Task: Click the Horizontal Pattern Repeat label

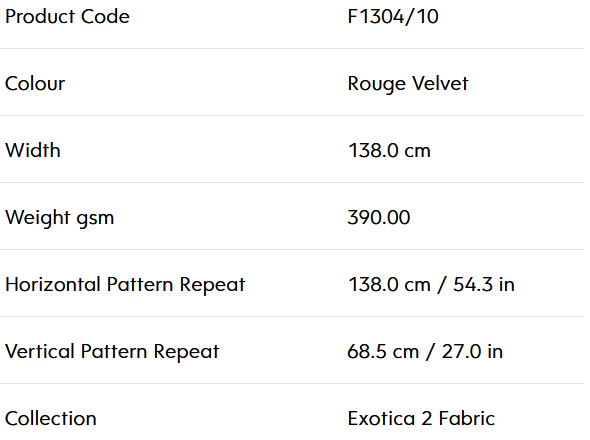Action: tap(125, 285)
